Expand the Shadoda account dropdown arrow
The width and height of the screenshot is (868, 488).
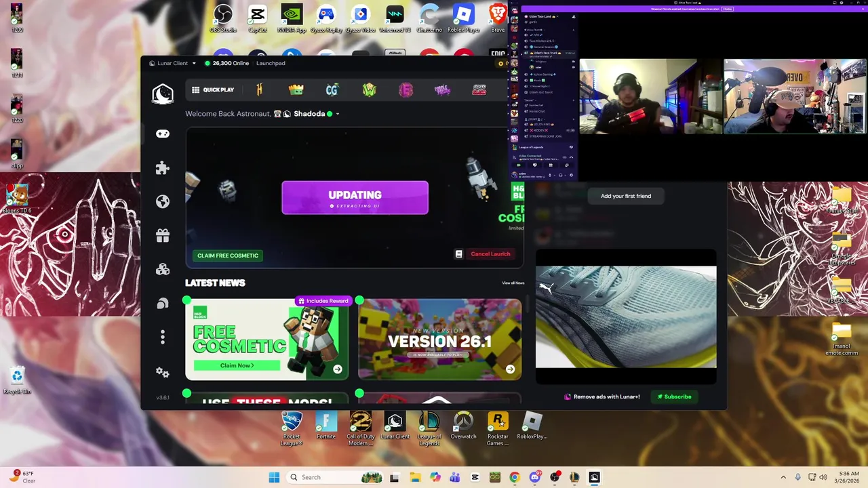point(338,114)
